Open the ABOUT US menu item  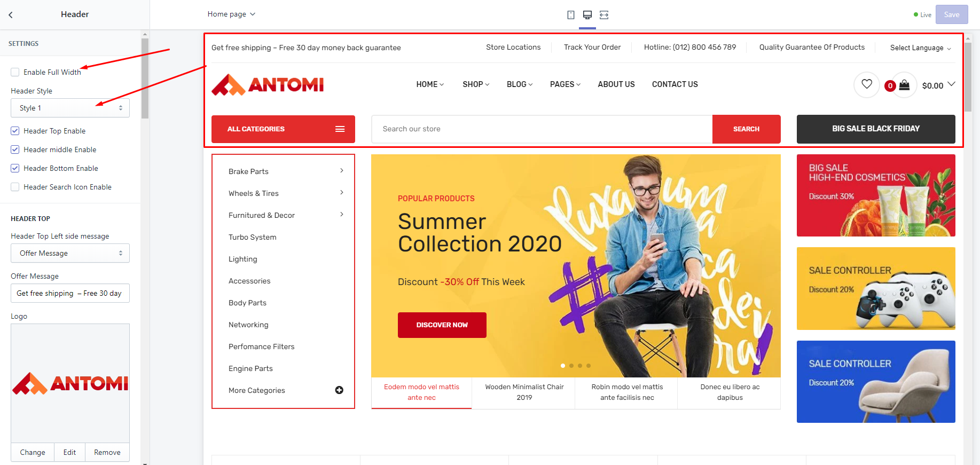(x=616, y=84)
